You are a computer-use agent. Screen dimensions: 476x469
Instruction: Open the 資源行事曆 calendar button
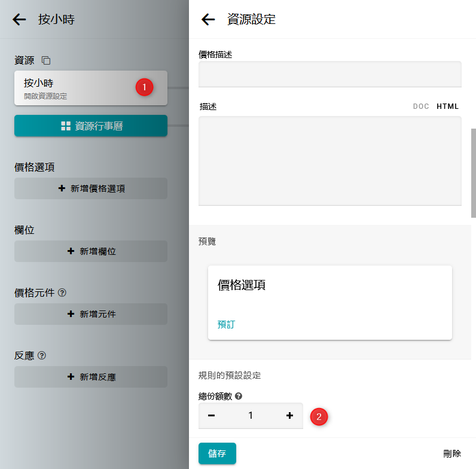click(x=91, y=126)
